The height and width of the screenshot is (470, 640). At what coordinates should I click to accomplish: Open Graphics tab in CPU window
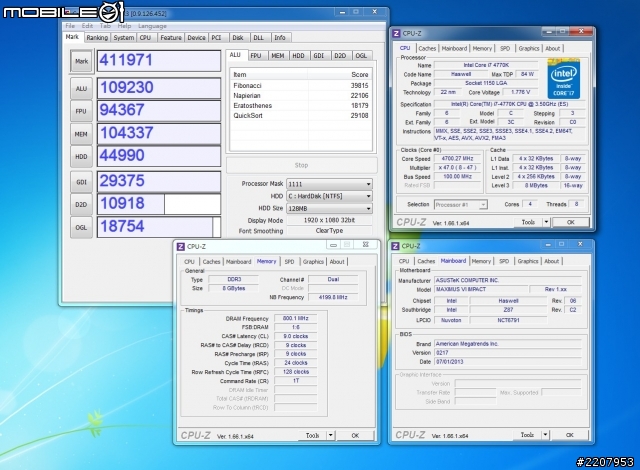tap(529, 48)
